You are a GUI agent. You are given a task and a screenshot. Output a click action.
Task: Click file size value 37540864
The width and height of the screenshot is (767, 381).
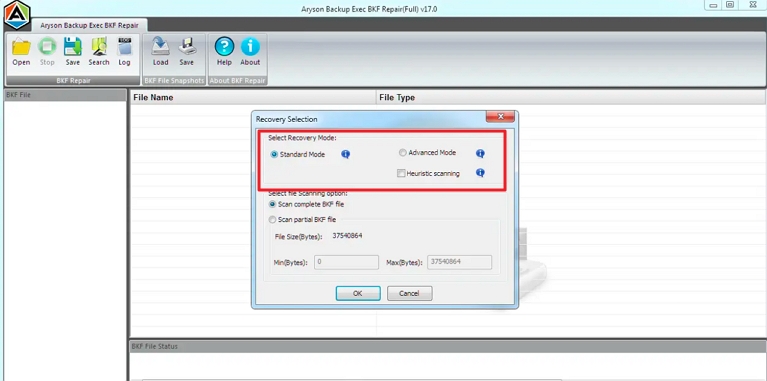[347, 236]
